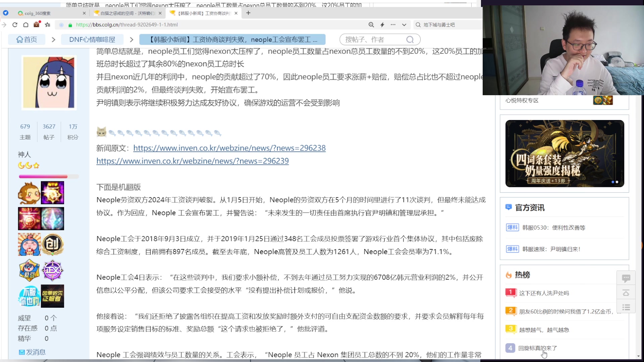
Task: Click the 热榜 heading
Action: 523,275
